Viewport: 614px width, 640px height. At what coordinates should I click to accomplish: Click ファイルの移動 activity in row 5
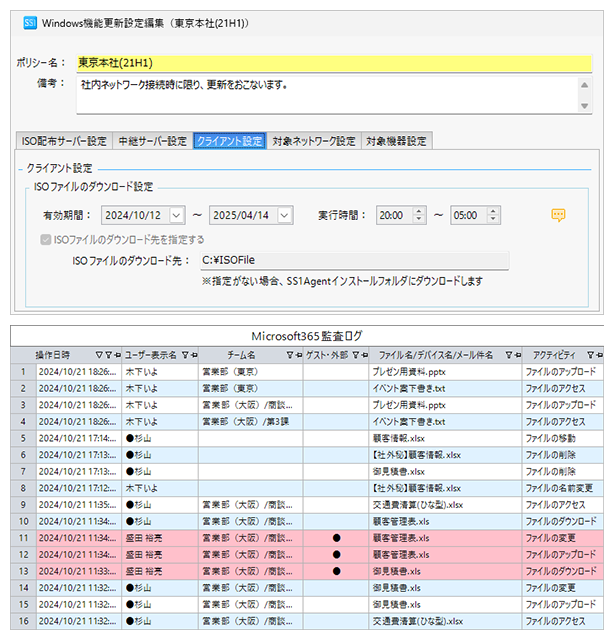pyautogui.click(x=563, y=438)
